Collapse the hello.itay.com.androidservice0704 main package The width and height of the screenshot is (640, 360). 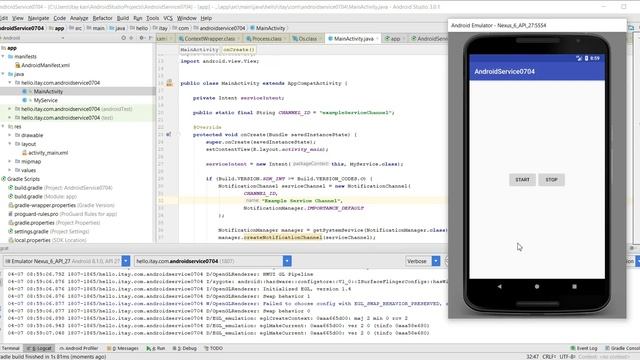pos(10,82)
